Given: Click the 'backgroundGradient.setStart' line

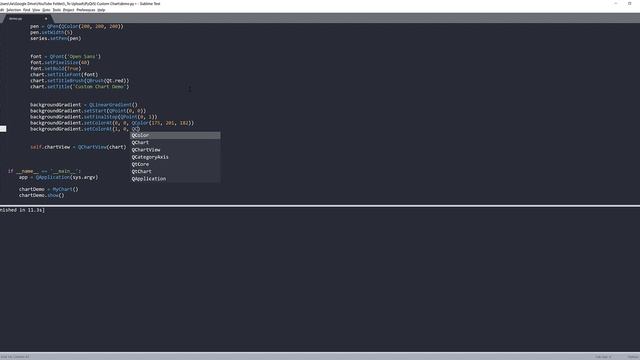Looking at the screenshot, I should (x=88, y=111).
